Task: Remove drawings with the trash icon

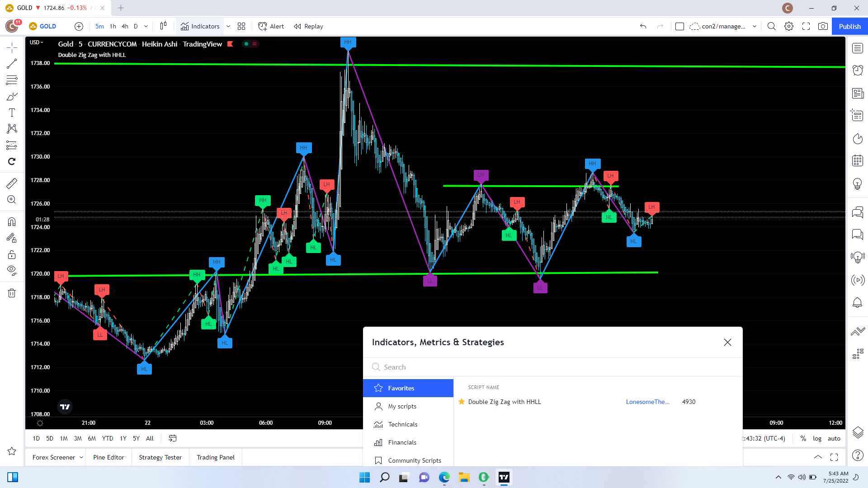Action: pyautogui.click(x=12, y=293)
